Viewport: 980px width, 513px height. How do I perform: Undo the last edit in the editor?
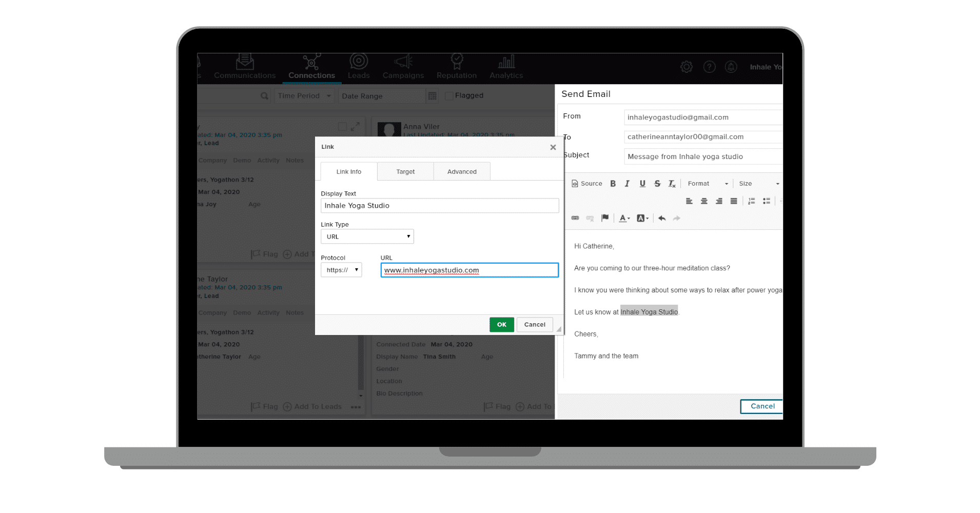662,218
